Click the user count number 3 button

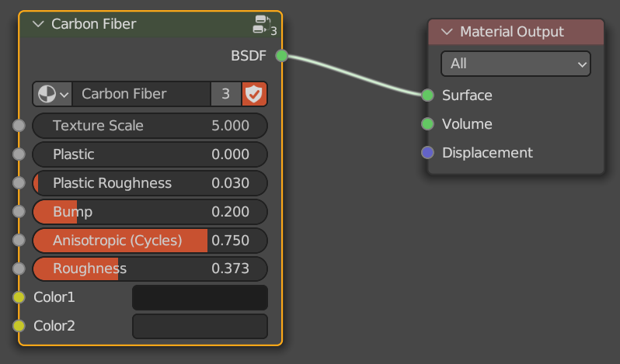[x=226, y=95]
